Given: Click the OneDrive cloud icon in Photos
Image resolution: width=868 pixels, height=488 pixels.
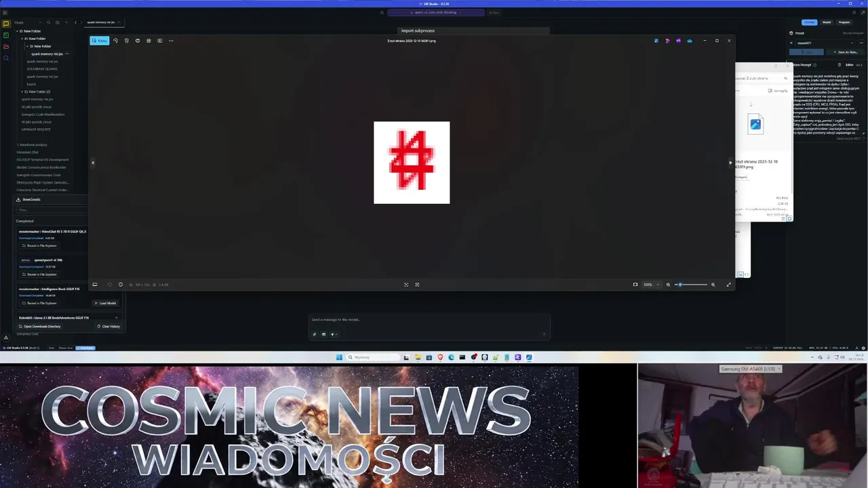Looking at the screenshot, I should pyautogui.click(x=690, y=41).
